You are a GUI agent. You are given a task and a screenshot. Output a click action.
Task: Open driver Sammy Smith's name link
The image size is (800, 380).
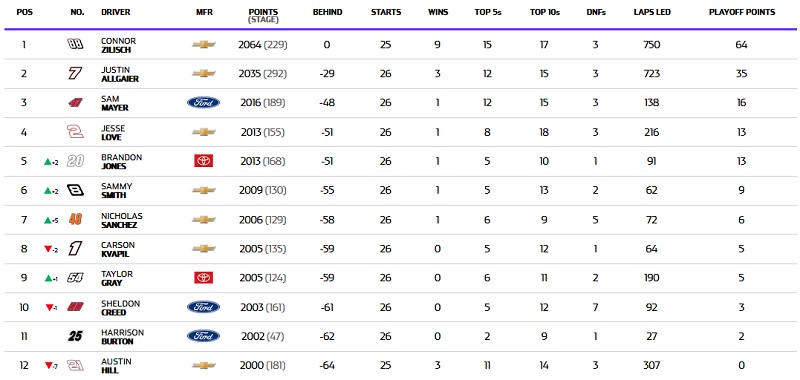pos(116,191)
